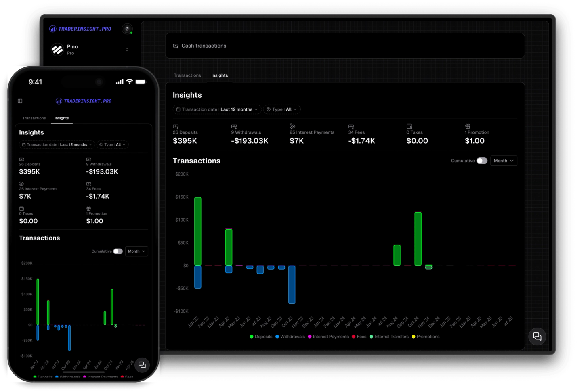Click the Taxes calendar icon
The width and height of the screenshot is (588, 391).
point(409,126)
